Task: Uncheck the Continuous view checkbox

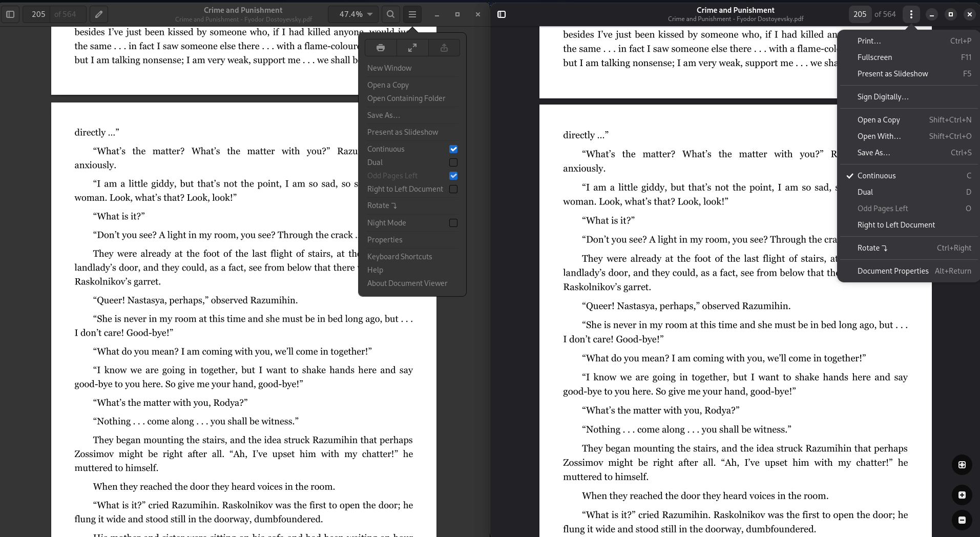Action: point(453,149)
